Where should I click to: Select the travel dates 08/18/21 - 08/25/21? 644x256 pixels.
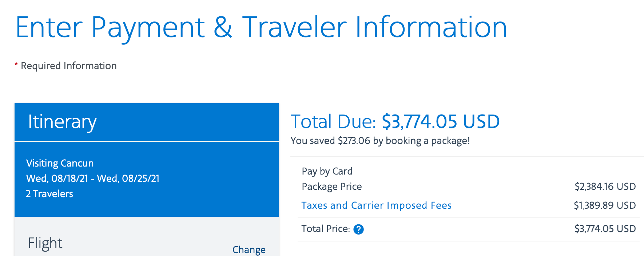[94, 179]
